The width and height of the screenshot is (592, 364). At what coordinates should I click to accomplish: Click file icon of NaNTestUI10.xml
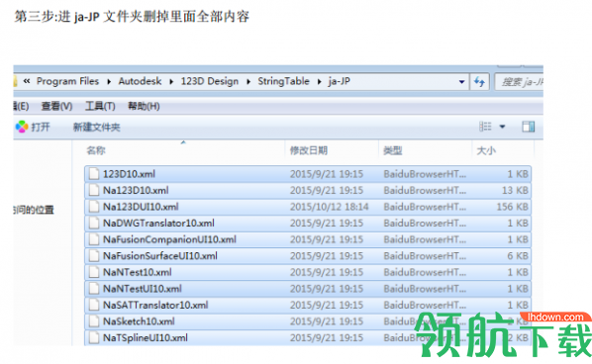[94, 289]
